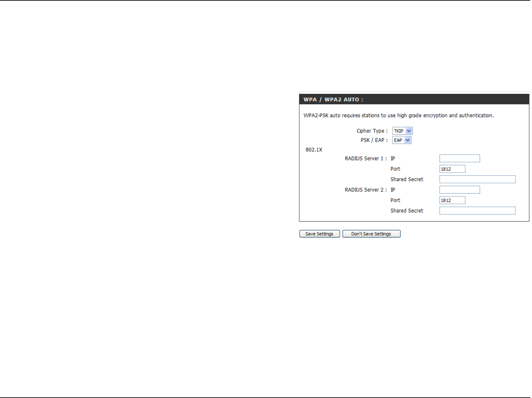Click the Don't Save Settings button
This screenshot has width=532, height=398.
(x=371, y=234)
